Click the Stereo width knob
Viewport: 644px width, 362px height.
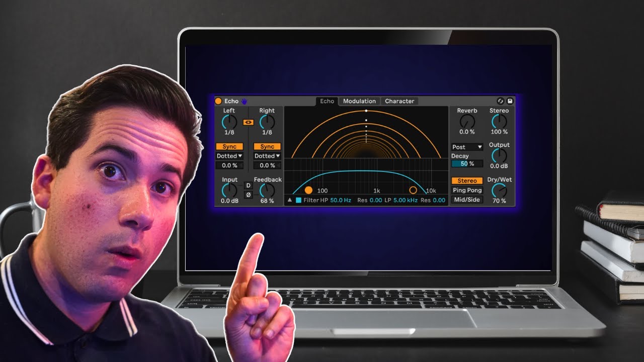pos(499,121)
